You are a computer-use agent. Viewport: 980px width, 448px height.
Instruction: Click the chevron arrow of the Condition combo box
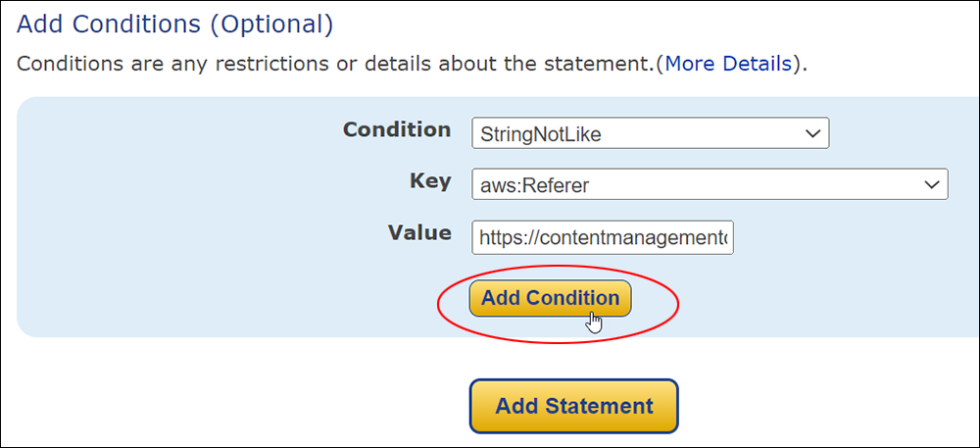click(811, 133)
